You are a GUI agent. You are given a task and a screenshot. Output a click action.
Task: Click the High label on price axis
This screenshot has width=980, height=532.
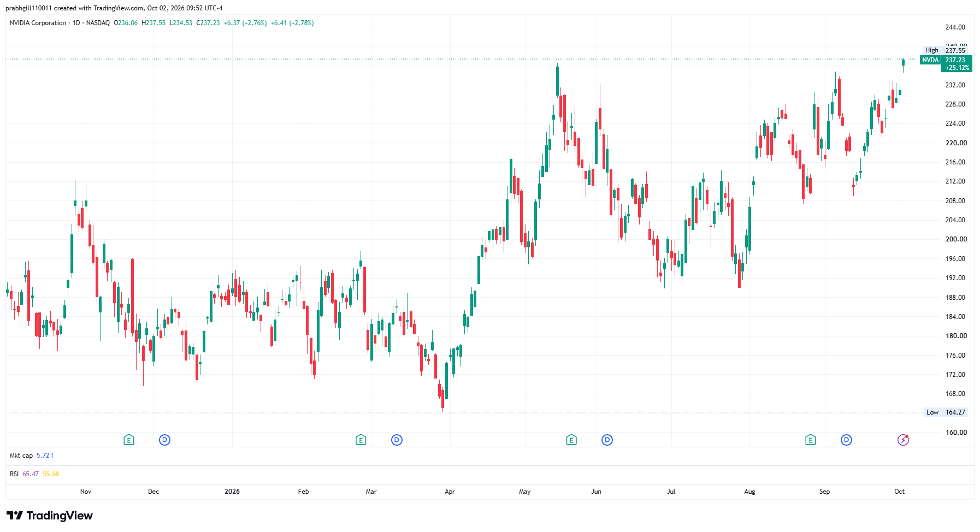(932, 50)
